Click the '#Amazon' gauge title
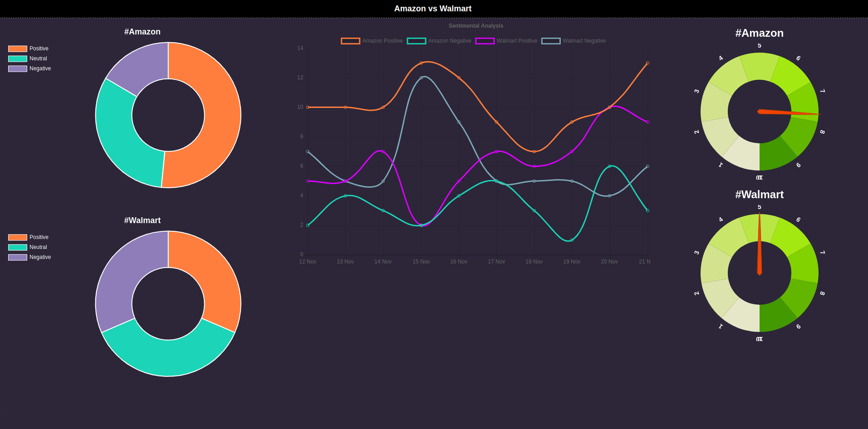Viewport: 868px width, 429px height. 760,33
